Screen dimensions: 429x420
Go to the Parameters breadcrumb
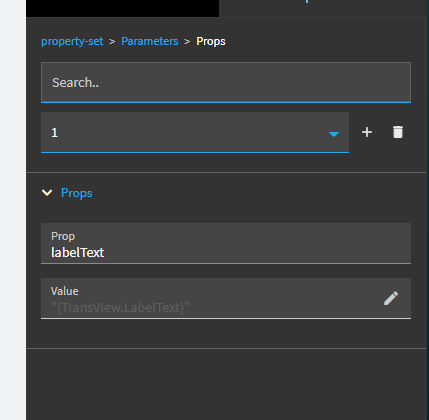point(150,41)
